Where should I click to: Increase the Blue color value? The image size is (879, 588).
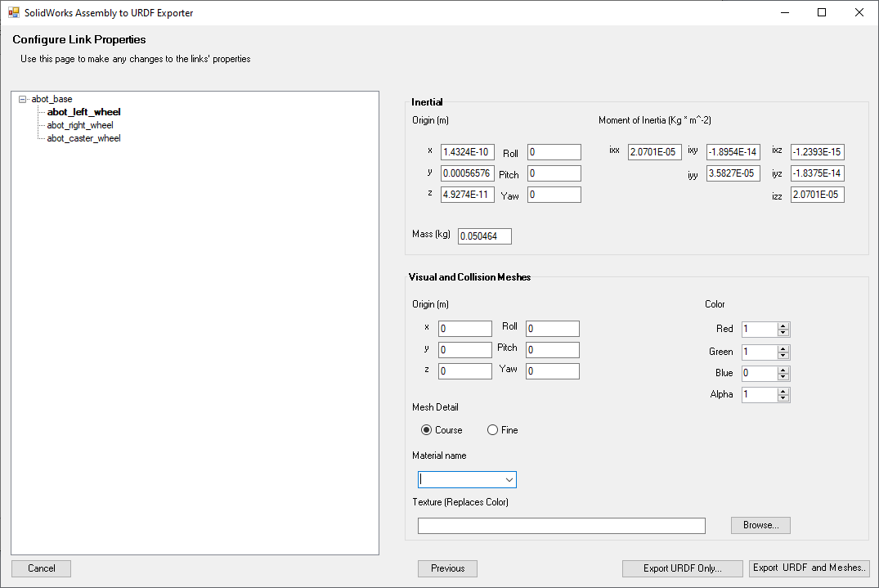783,370
